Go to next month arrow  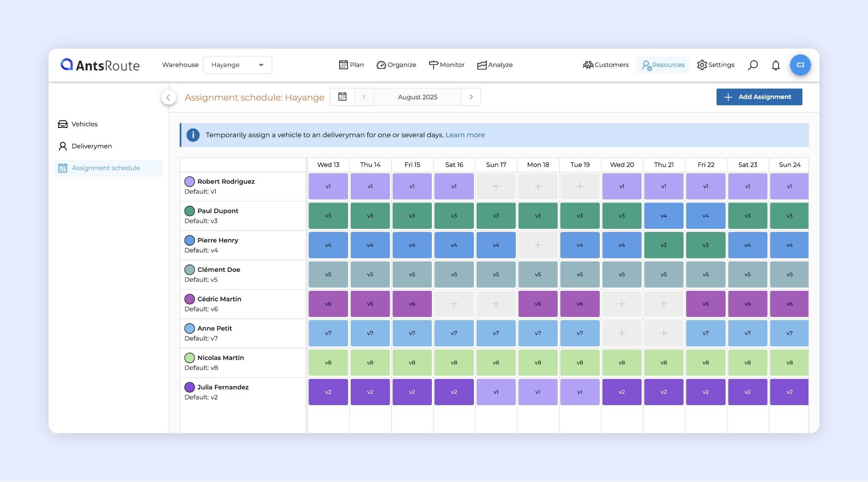(x=471, y=97)
